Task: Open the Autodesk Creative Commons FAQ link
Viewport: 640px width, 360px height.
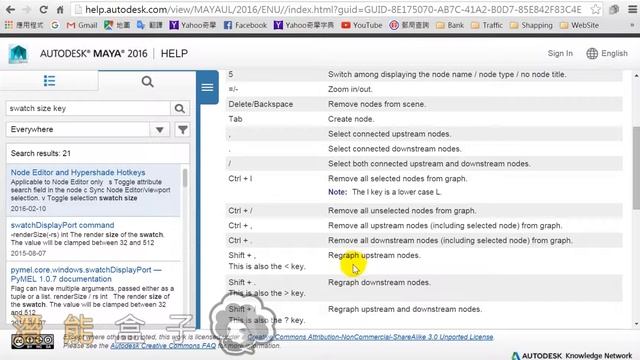Action: 163,346
